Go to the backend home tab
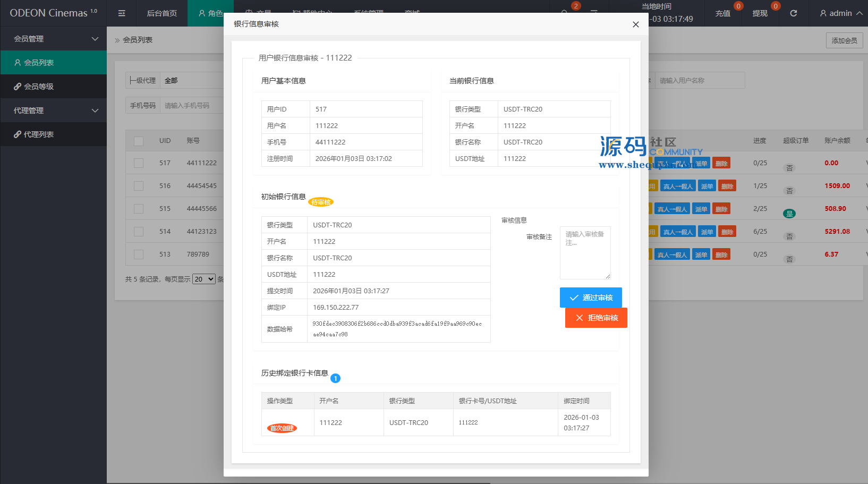 tap(161, 13)
